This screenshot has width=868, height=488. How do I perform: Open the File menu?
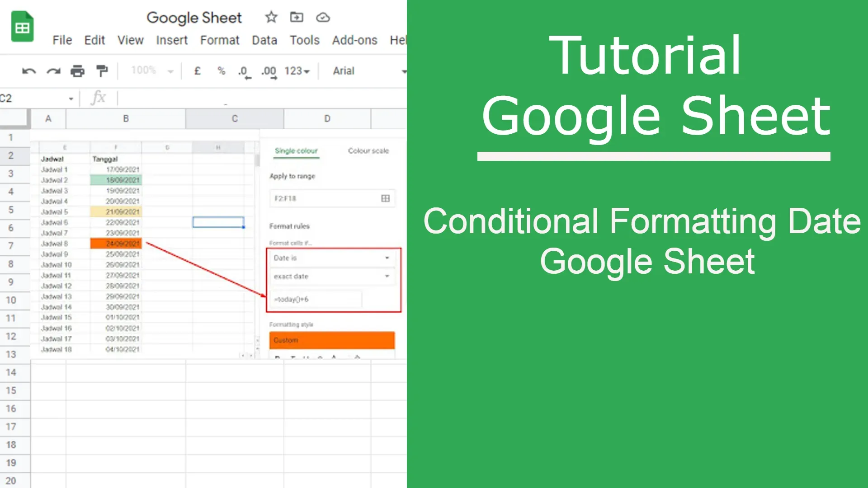point(62,40)
